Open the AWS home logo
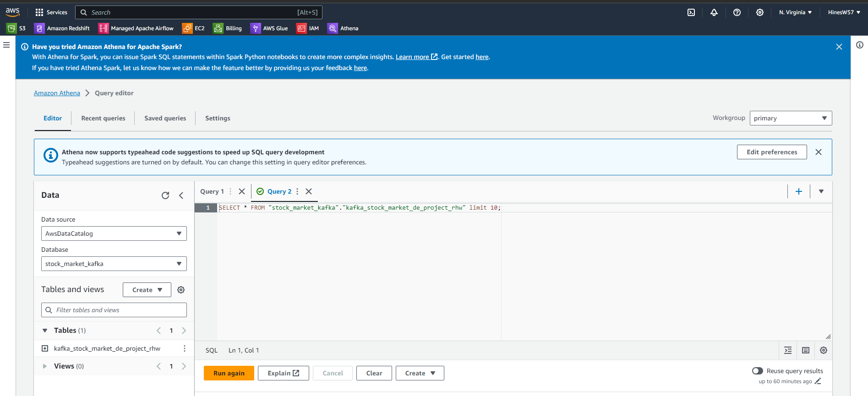Viewport: 868px width, 396px height. coord(12,12)
